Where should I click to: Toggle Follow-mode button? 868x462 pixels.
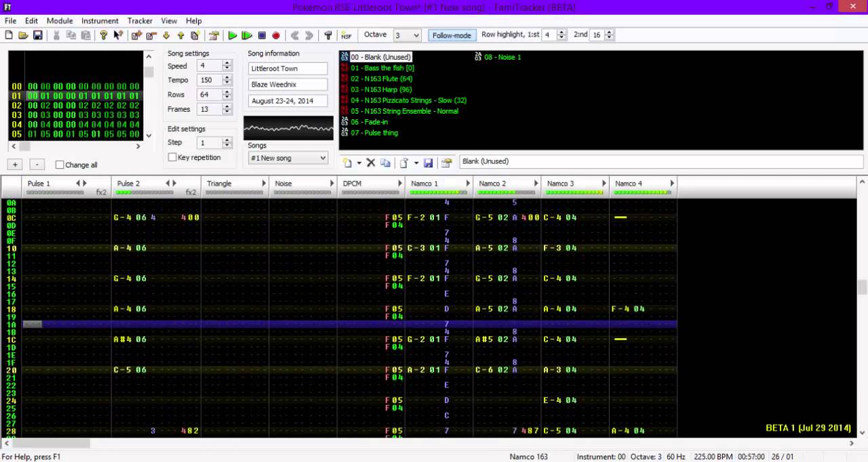[452, 35]
